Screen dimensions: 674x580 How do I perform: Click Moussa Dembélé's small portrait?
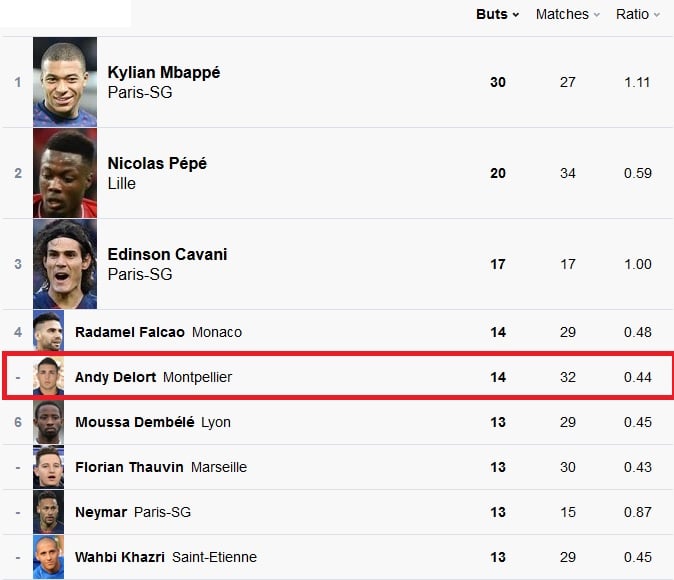coord(49,422)
